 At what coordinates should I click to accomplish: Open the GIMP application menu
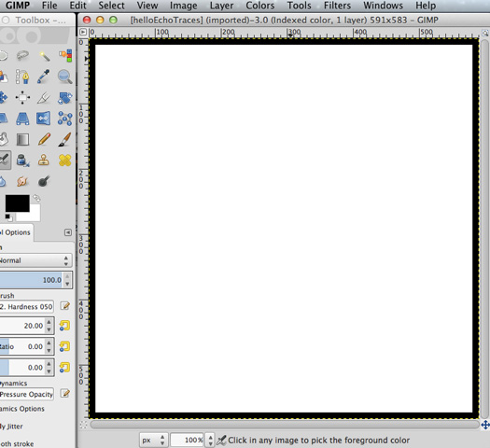18,6
